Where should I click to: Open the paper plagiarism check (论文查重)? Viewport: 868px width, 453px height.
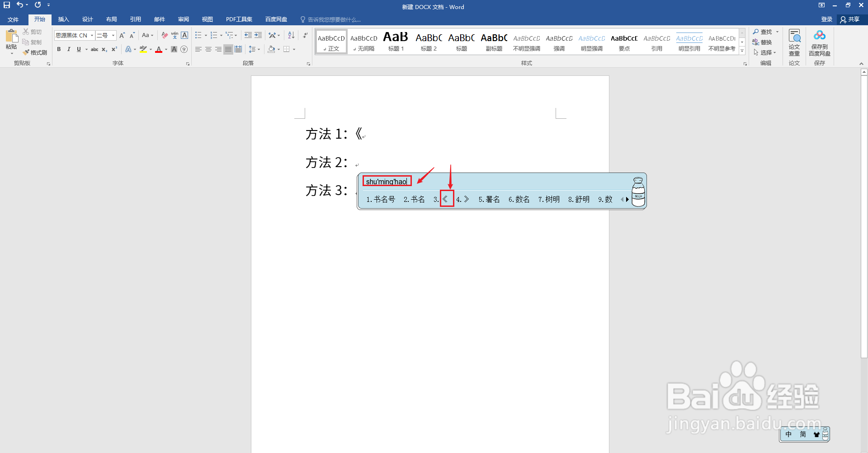pos(794,42)
